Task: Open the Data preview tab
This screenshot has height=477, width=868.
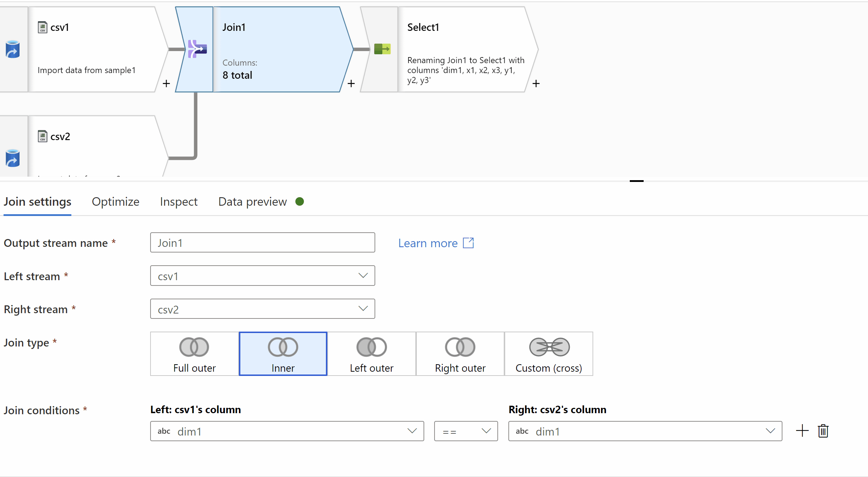Action: pyautogui.click(x=252, y=202)
